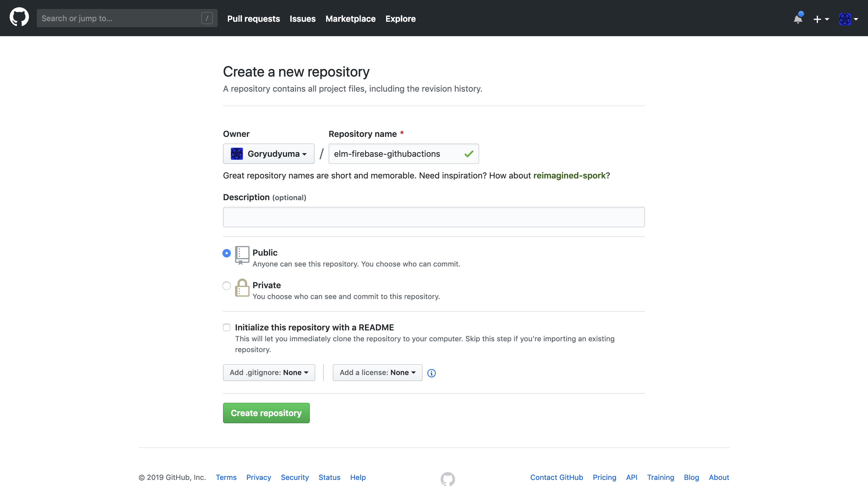Enable Initialize repository with README checkbox
Viewport: 868px width, 495px height.
point(227,327)
